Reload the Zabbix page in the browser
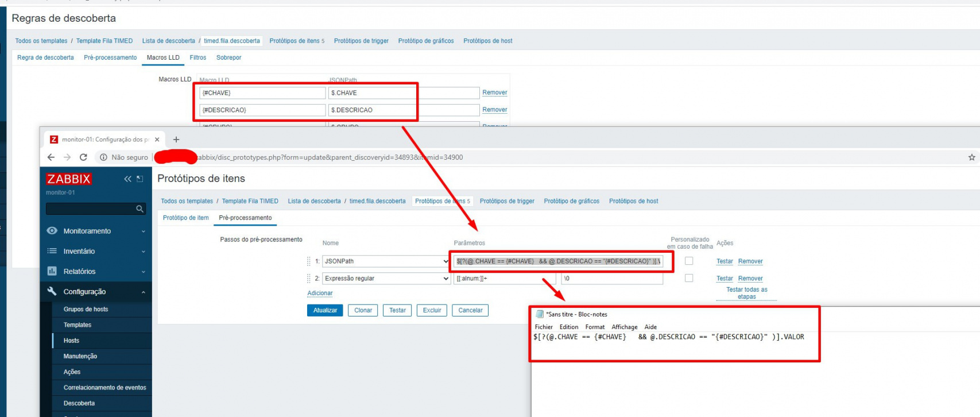This screenshot has width=980, height=417. [83, 157]
